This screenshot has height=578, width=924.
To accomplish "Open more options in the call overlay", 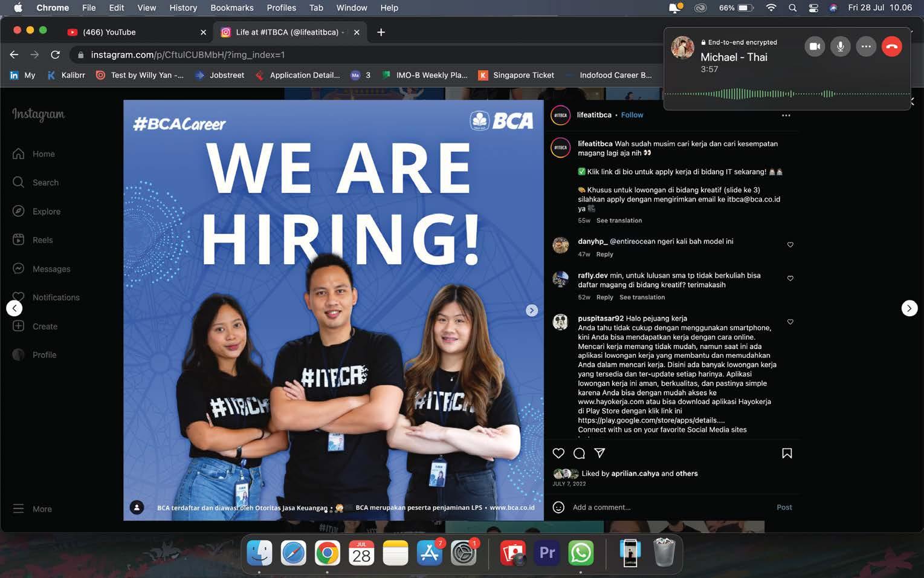I will 866,47.
